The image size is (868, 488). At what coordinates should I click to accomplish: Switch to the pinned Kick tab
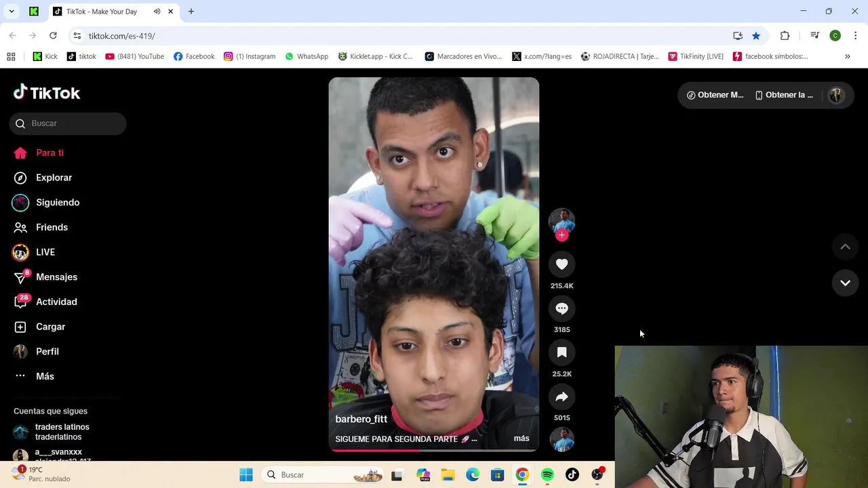coord(34,12)
